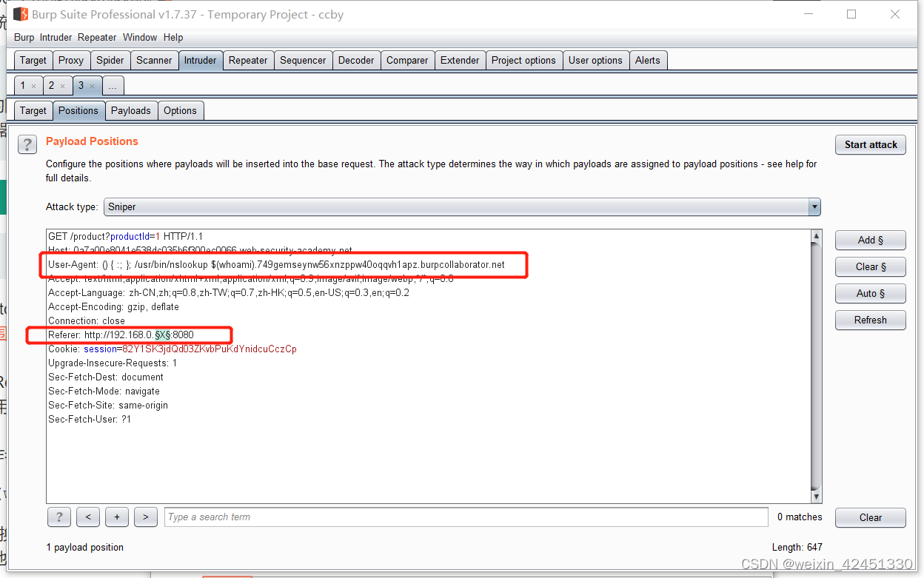Click the Clear search button
Image resolution: width=924 pixels, height=578 pixels.
click(871, 518)
